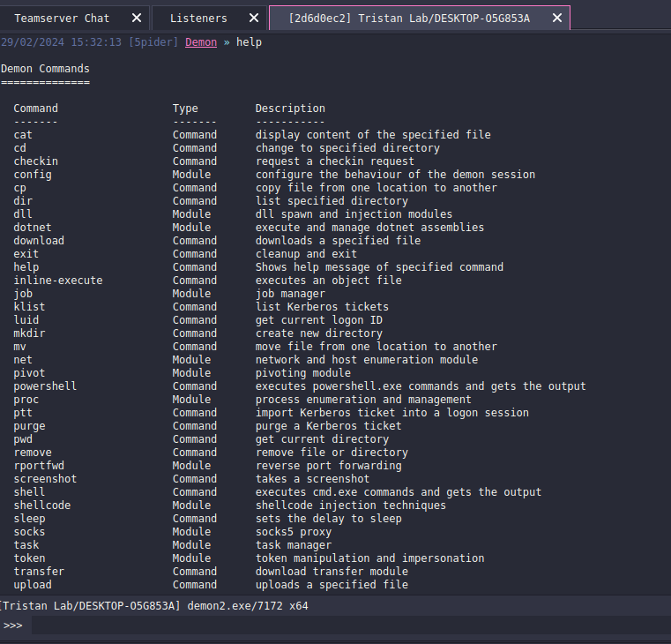Click the 'cp' command name
This screenshot has width=671, height=644.
pos(19,188)
